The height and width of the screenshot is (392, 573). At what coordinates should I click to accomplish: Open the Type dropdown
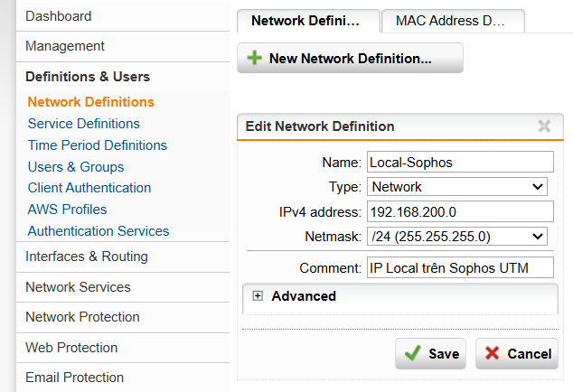coord(458,187)
